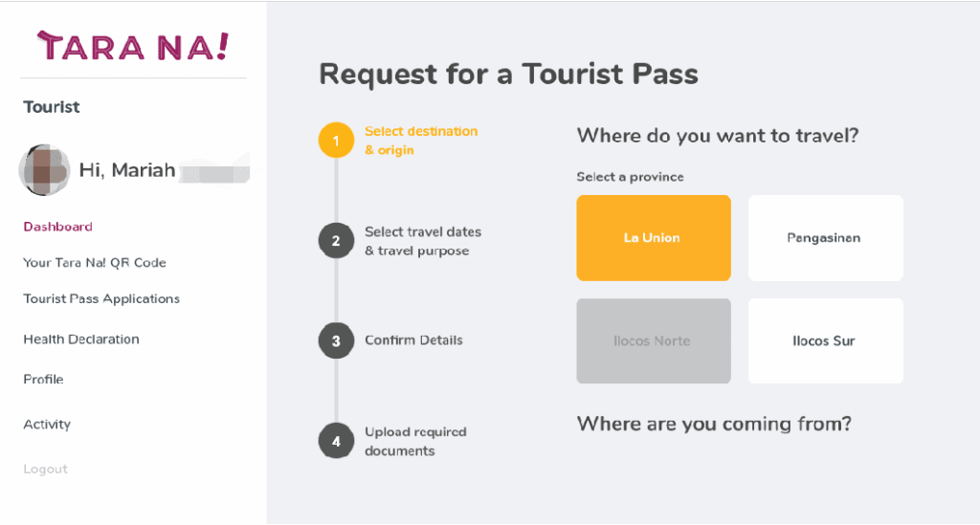Click the Tara Na! logo
The image size is (980, 525).
click(132, 46)
